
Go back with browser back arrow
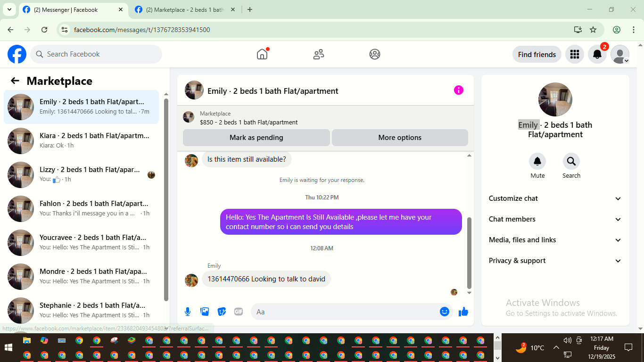[x=10, y=30]
